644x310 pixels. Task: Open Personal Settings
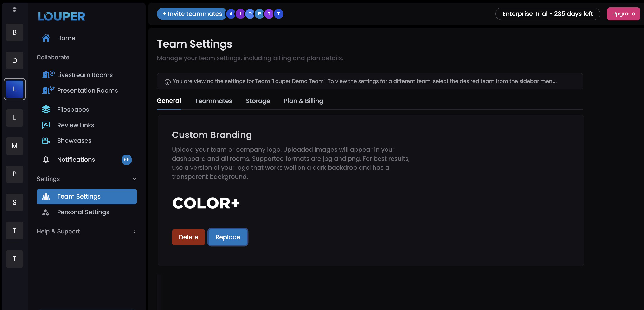click(86, 212)
